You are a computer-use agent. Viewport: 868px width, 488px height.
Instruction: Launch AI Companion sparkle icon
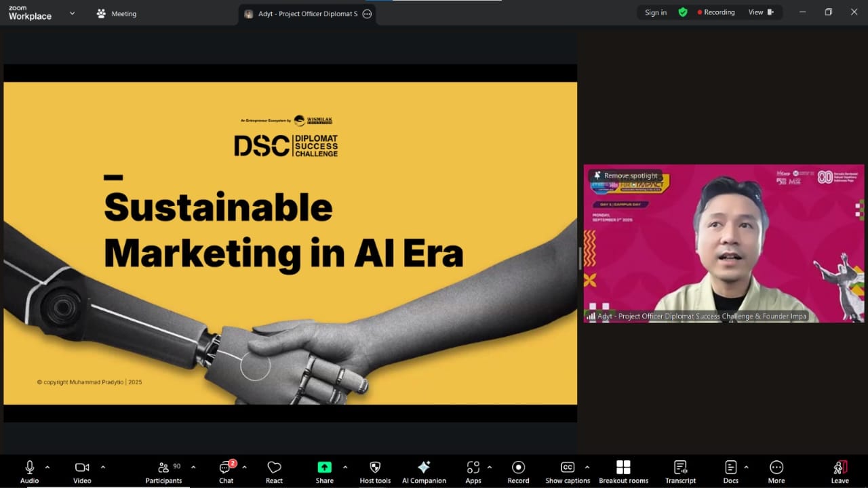coord(424,467)
